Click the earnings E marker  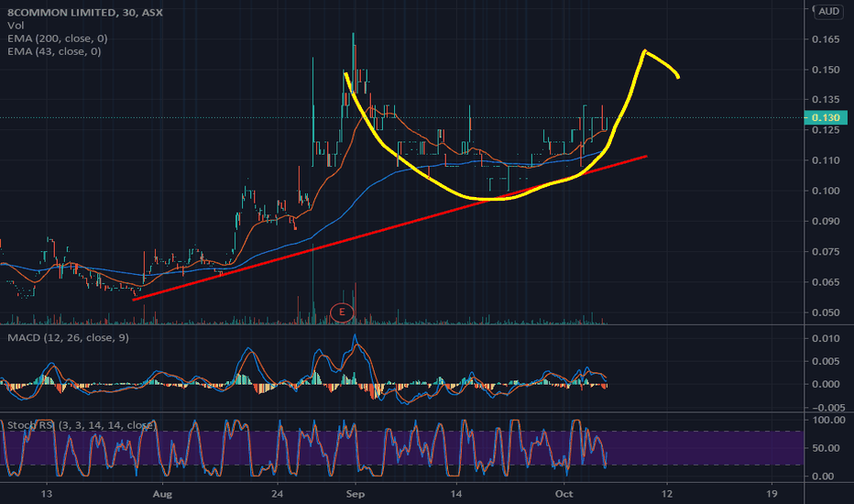[x=342, y=312]
